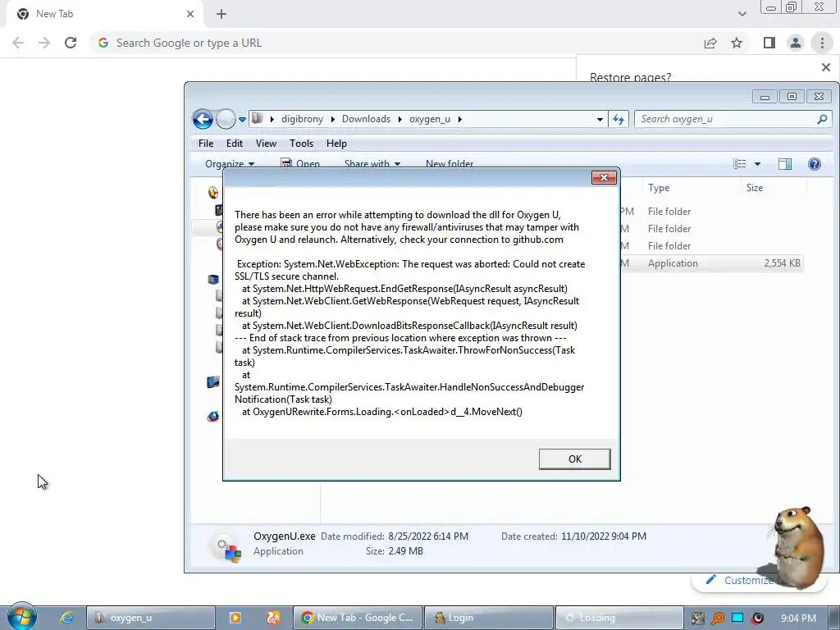Open the Share with dropdown
The width and height of the screenshot is (840, 630).
point(372,163)
